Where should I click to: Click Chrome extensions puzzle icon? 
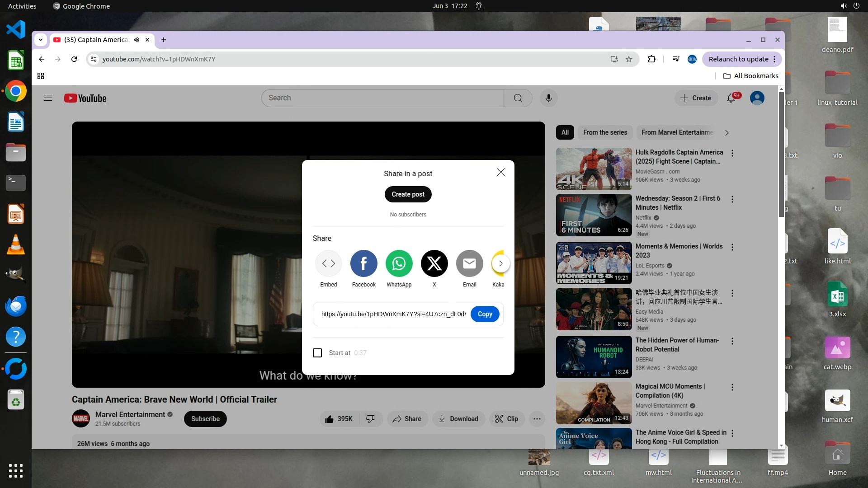(651, 59)
